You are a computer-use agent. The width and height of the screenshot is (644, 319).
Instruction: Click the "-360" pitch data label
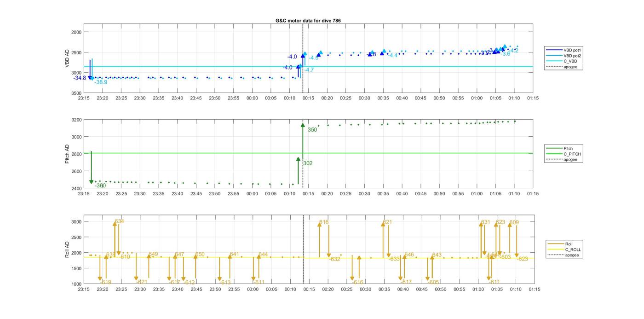100,186
